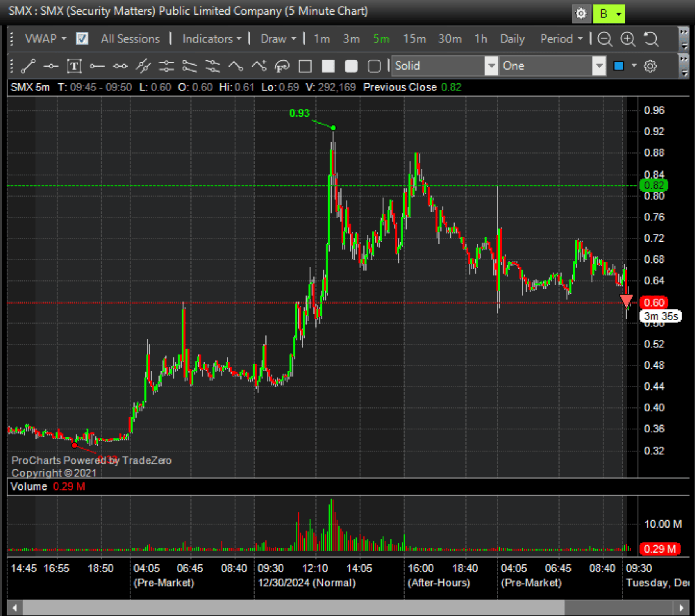Click the blue line color swatch
Image resolution: width=695 pixels, height=616 pixels.
coord(618,66)
